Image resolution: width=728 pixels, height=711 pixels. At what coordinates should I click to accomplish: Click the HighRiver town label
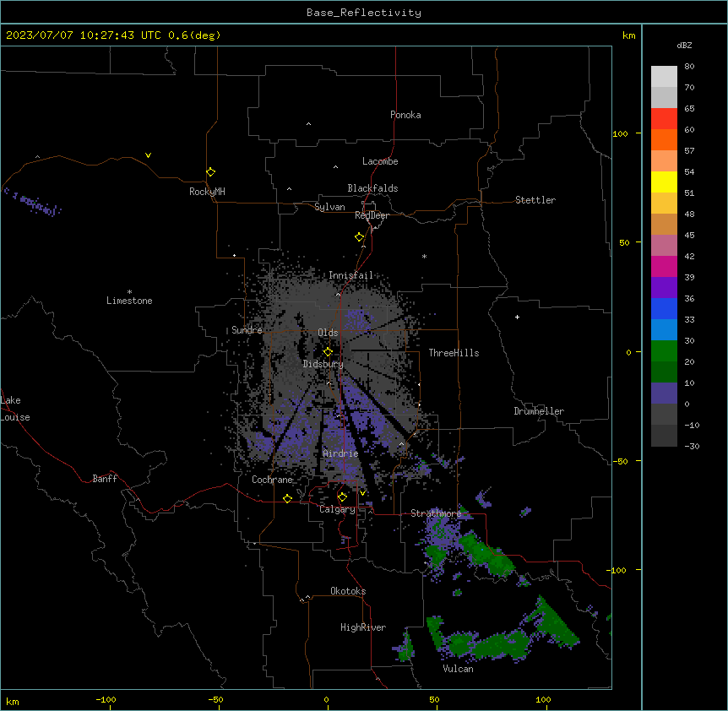click(x=363, y=627)
